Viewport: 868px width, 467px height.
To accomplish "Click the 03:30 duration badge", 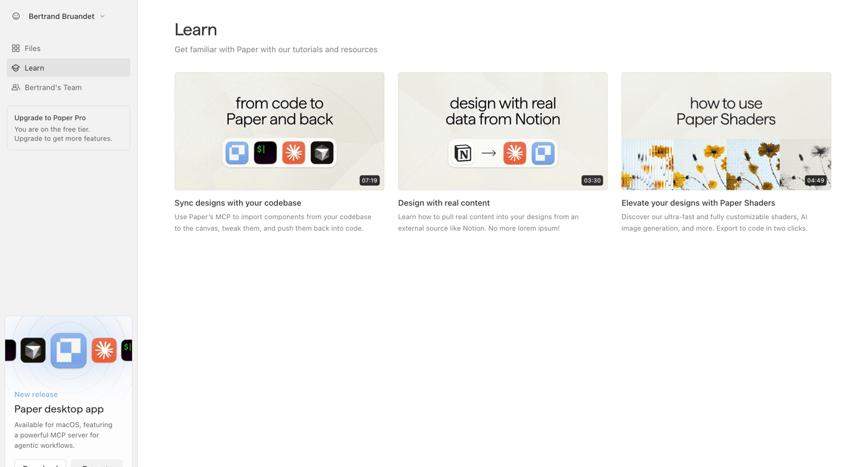I will pyautogui.click(x=592, y=180).
